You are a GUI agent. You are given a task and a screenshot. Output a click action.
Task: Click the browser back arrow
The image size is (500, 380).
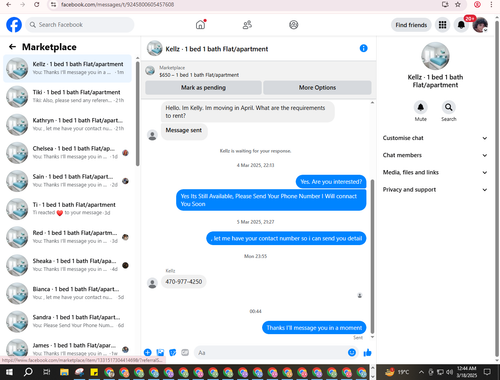tap(9, 5)
